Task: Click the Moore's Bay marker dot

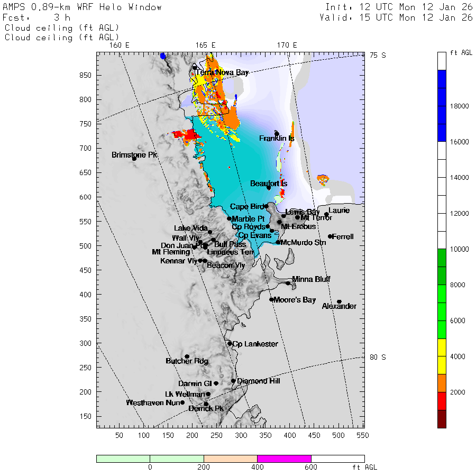Action: point(271,299)
